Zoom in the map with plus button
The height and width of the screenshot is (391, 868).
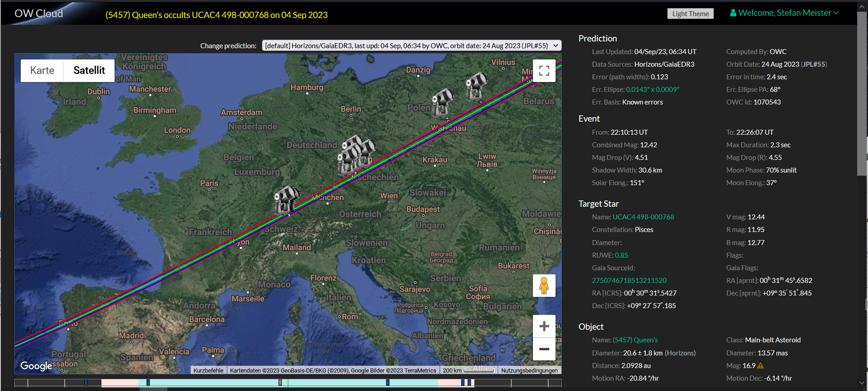click(544, 326)
